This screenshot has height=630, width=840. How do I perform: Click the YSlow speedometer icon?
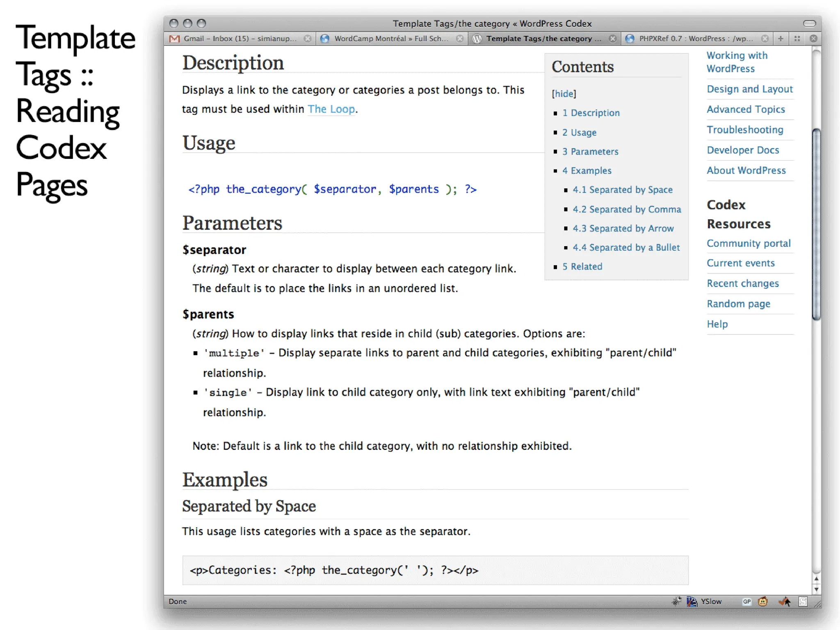[692, 601]
